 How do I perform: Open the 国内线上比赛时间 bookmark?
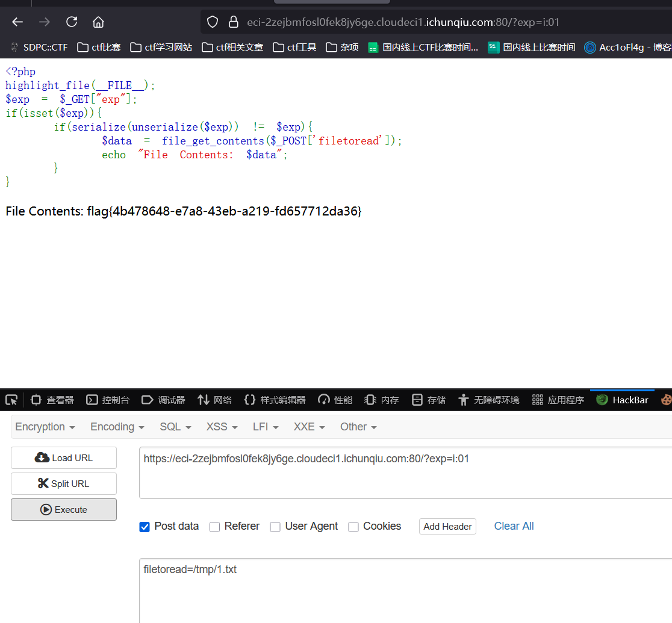pyautogui.click(x=532, y=47)
